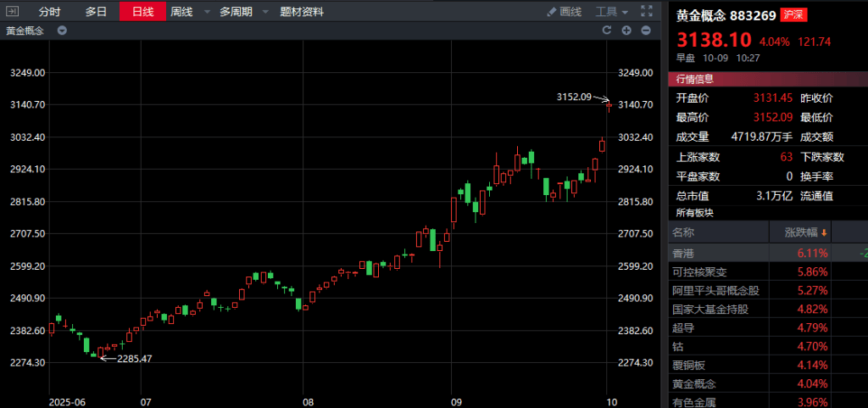
Task: Switch to the 多日 tab
Action: [x=96, y=12]
